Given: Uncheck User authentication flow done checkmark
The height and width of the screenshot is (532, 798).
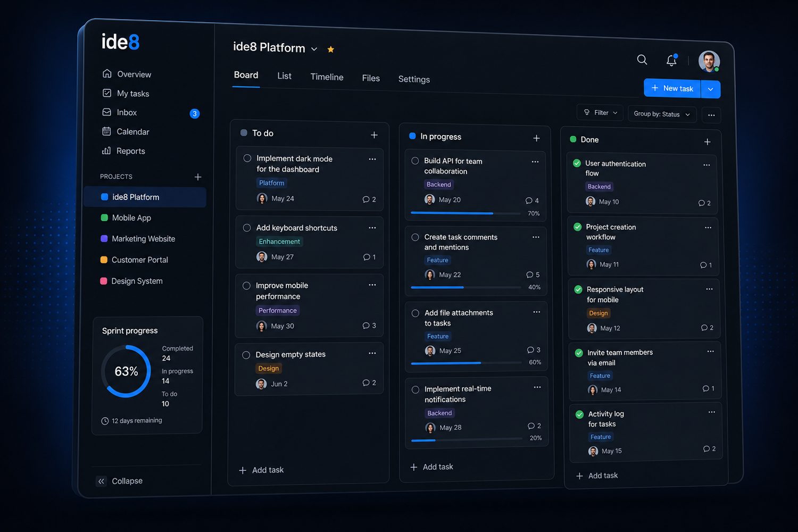Looking at the screenshot, I should [x=577, y=163].
